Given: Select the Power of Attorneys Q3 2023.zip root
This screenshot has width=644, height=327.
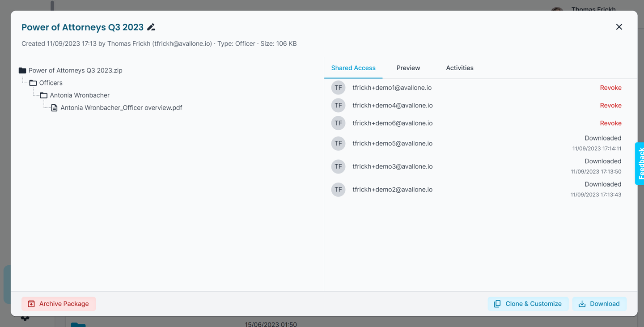Looking at the screenshot, I should click(75, 70).
